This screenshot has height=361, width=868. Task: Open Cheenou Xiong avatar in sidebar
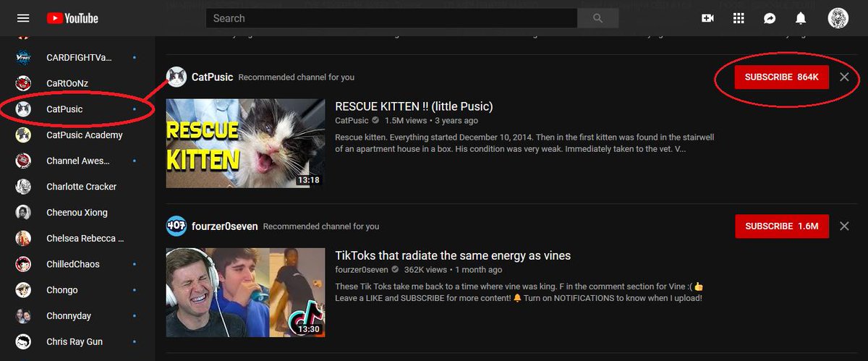(x=23, y=213)
